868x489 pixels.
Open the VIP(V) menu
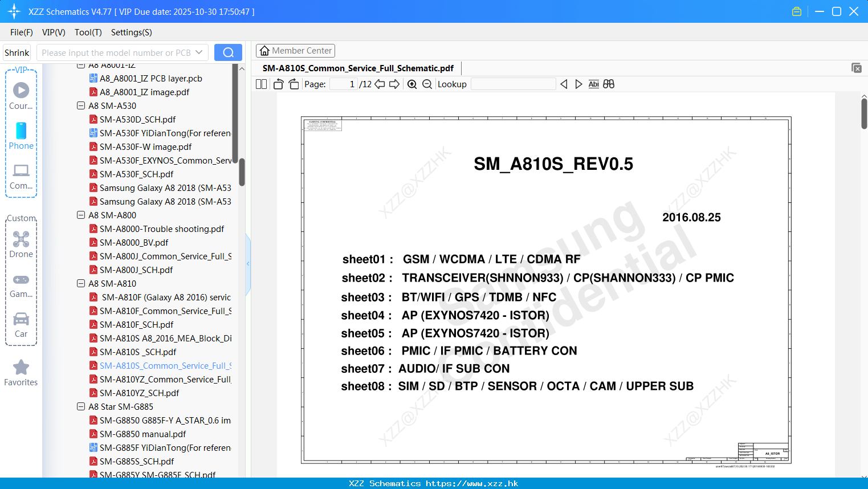click(54, 32)
